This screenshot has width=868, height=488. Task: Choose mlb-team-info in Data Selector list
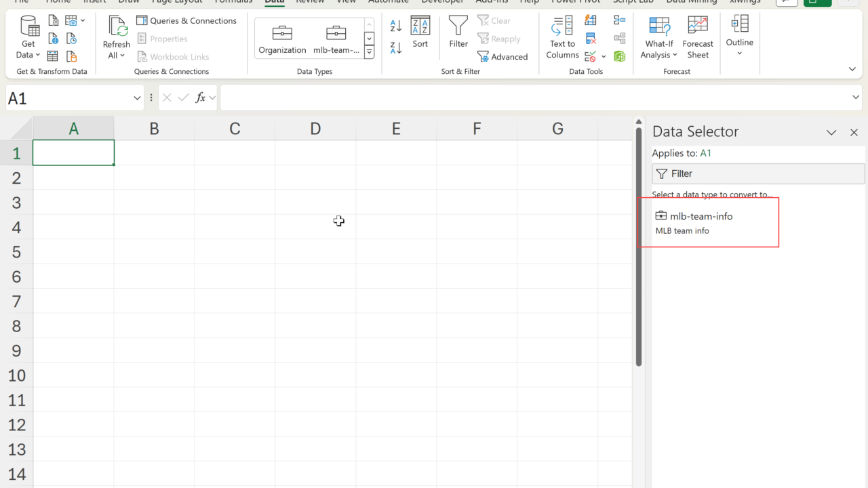[701, 216]
